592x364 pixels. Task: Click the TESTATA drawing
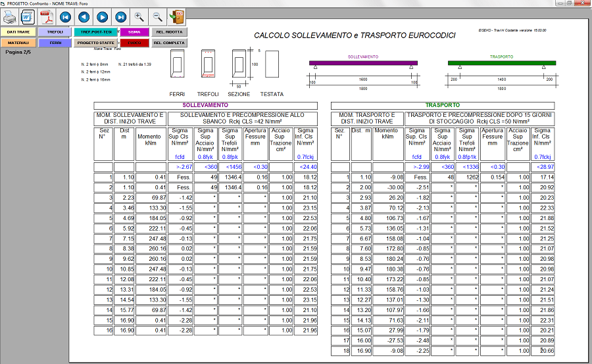point(272,64)
